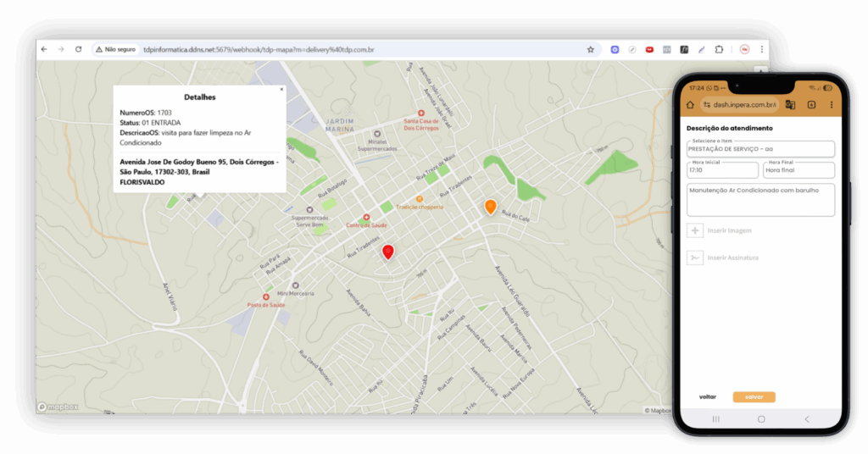The width and height of the screenshot is (868, 454).
Task: Click the desktop browser back arrow
Action: (x=44, y=50)
